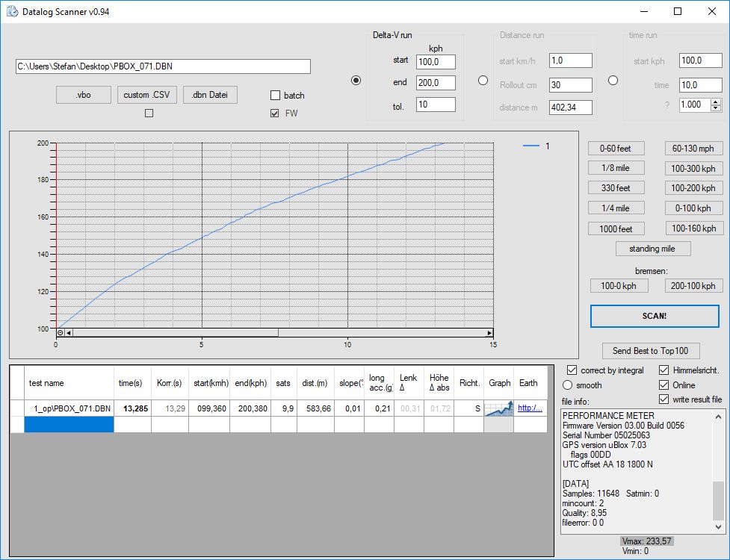Enable the batch checkbox
This screenshot has width=730, height=560.
click(x=275, y=96)
